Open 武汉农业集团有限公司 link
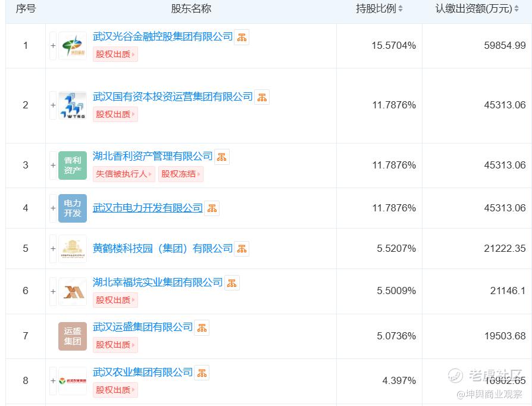Viewport: 532px width, 406px height. (x=143, y=372)
